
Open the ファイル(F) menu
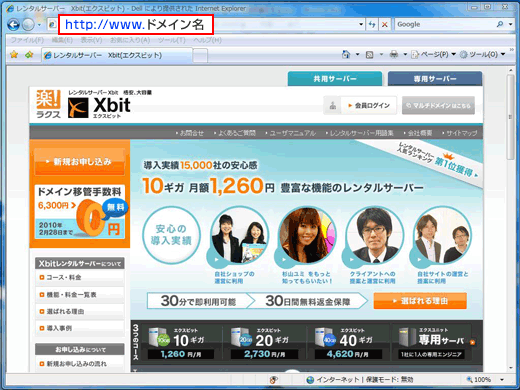(x=27, y=40)
